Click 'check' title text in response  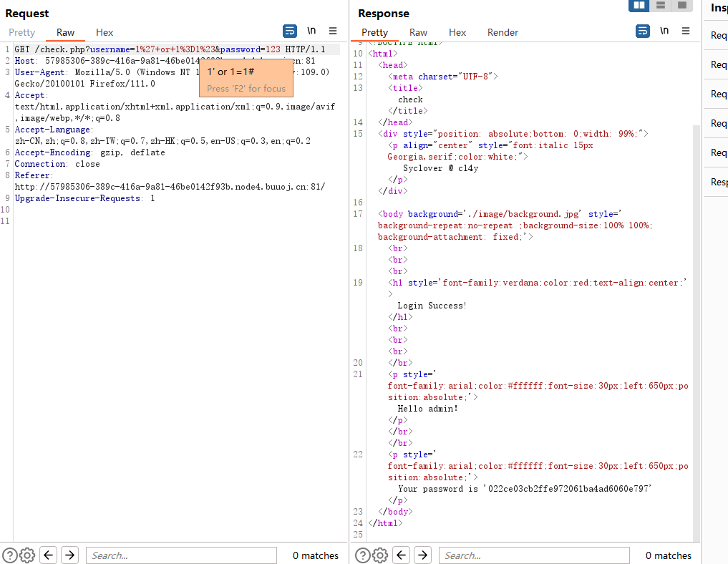coord(410,99)
